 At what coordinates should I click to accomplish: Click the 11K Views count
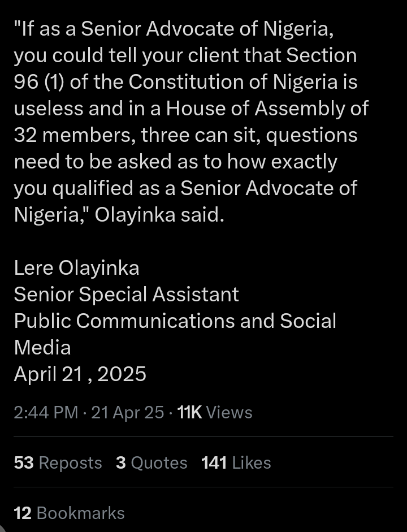coord(215,413)
